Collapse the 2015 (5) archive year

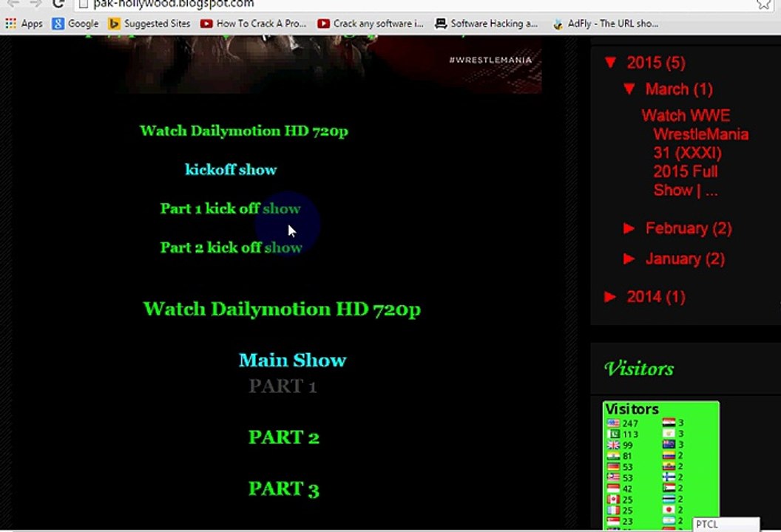610,62
